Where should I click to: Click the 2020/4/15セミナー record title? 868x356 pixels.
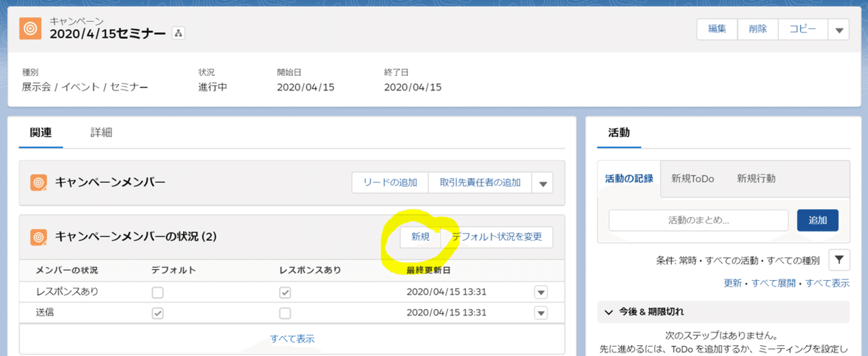coord(108,33)
